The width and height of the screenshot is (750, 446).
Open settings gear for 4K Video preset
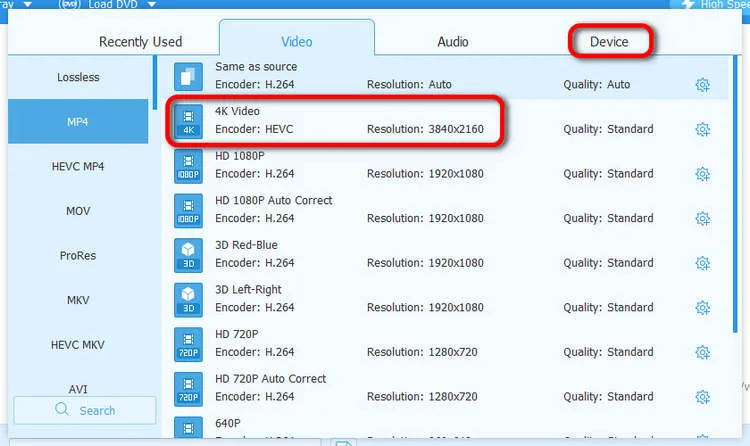[x=702, y=129]
